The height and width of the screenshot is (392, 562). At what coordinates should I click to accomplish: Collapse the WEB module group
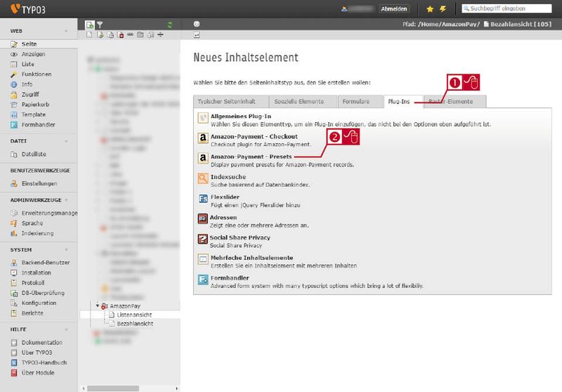click(66, 31)
